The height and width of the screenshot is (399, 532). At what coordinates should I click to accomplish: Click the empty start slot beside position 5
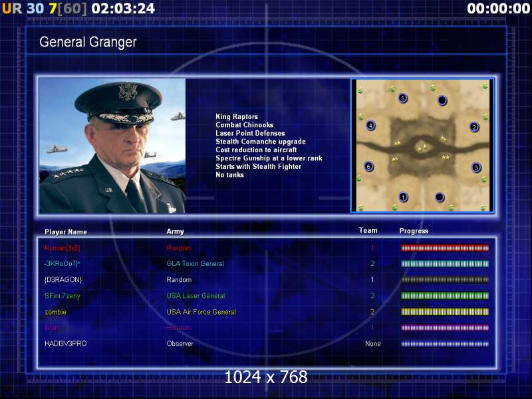point(442,100)
